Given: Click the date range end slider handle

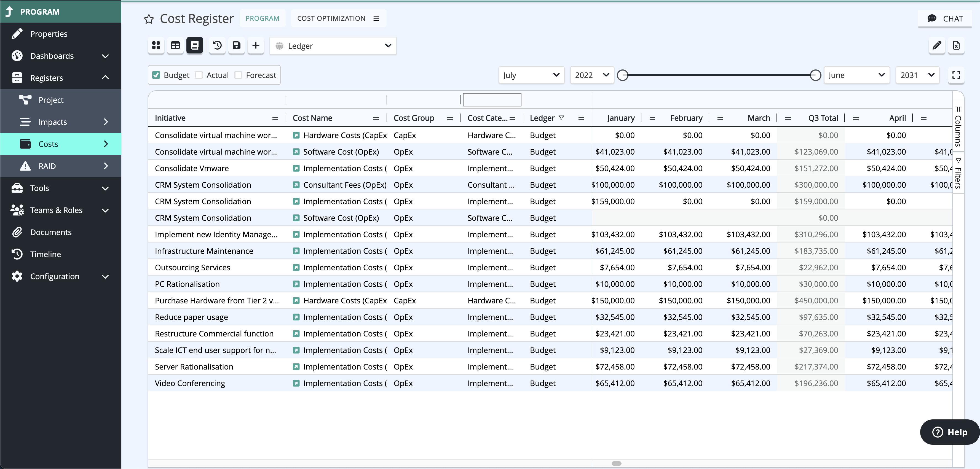Looking at the screenshot, I should [x=815, y=75].
